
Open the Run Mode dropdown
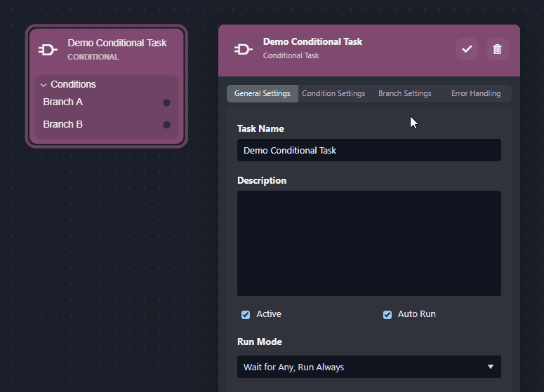point(369,367)
